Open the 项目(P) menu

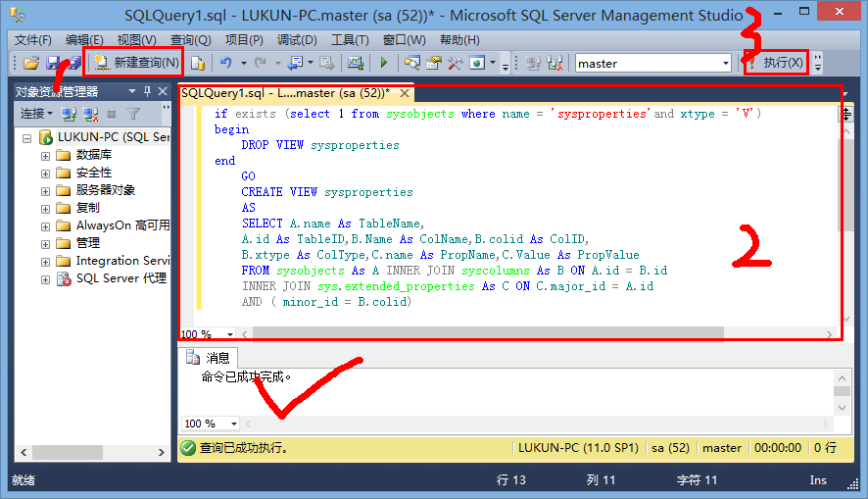tap(244, 40)
